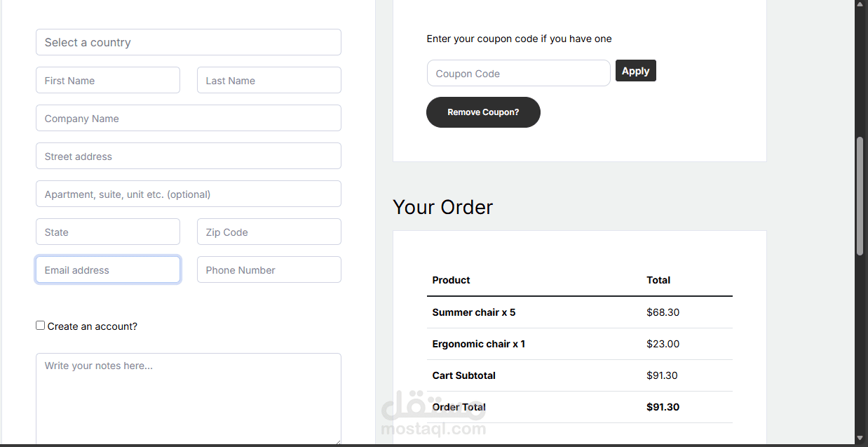Click the scrollbar up arrow
The height and width of the screenshot is (447, 868).
pos(860,4)
